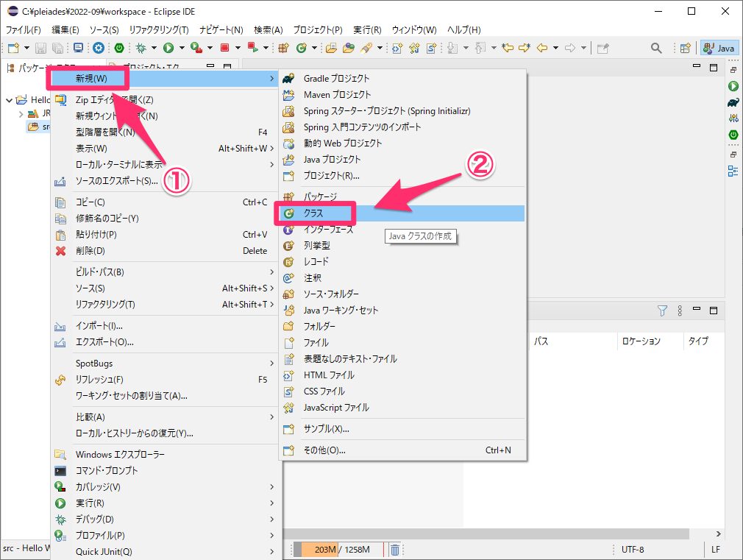Click the trash garbage collector icon in status bar
This screenshot has width=743, height=560.
[395, 550]
